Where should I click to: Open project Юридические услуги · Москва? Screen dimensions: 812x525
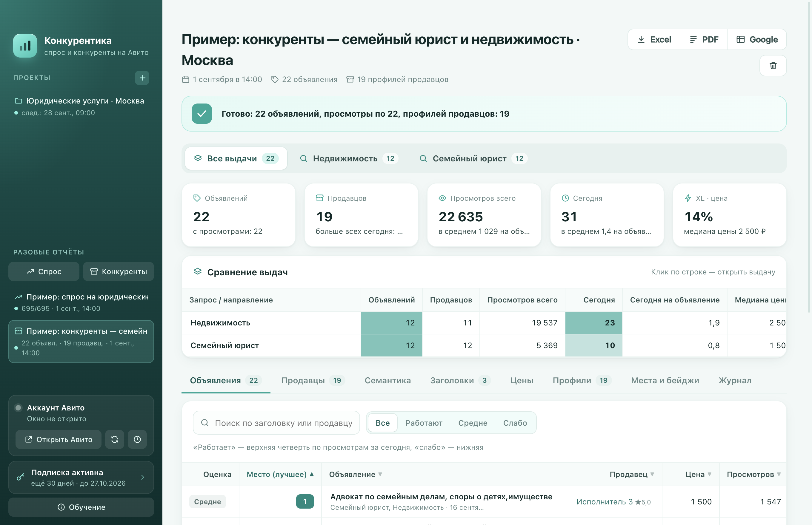tap(81, 106)
